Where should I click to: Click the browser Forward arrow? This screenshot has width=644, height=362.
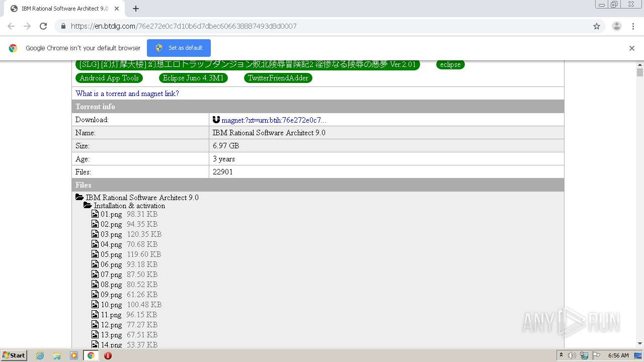[27, 26]
